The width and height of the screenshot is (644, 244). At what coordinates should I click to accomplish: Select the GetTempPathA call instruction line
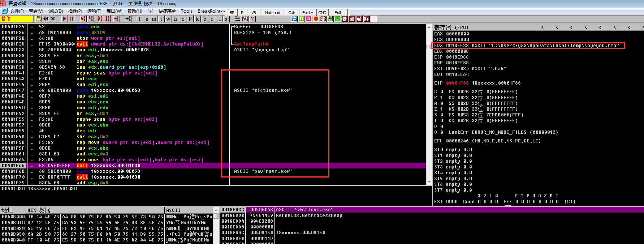213,44
